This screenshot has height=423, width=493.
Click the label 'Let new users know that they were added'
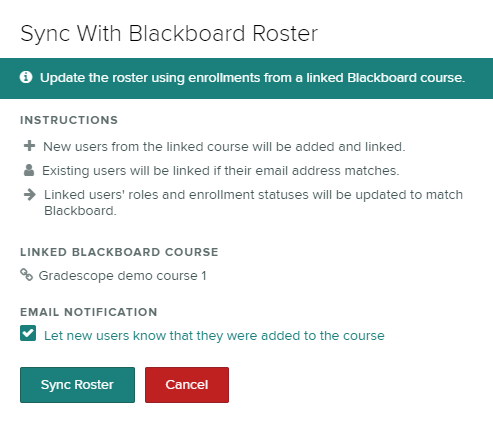214,336
